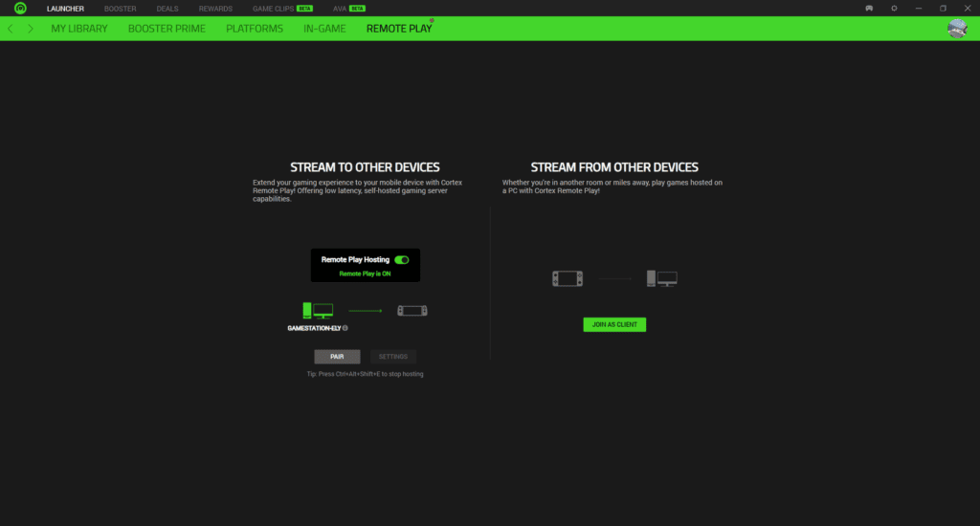Open Game Clips beta section

273,9
